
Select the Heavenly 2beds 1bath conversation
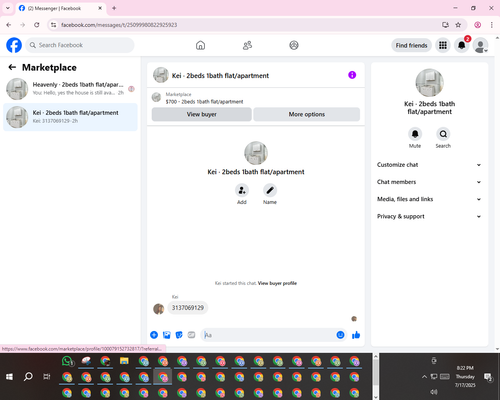tap(70, 89)
